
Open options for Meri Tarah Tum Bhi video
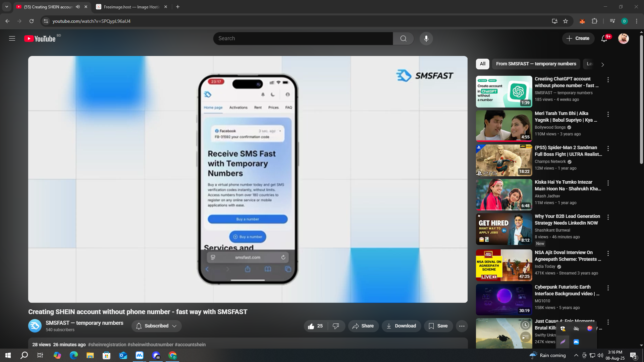point(608,114)
